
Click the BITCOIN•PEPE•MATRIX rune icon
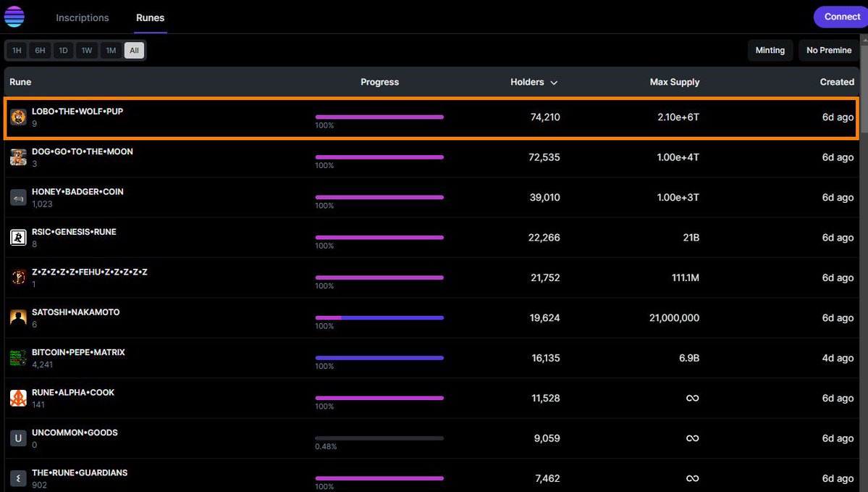click(x=18, y=358)
